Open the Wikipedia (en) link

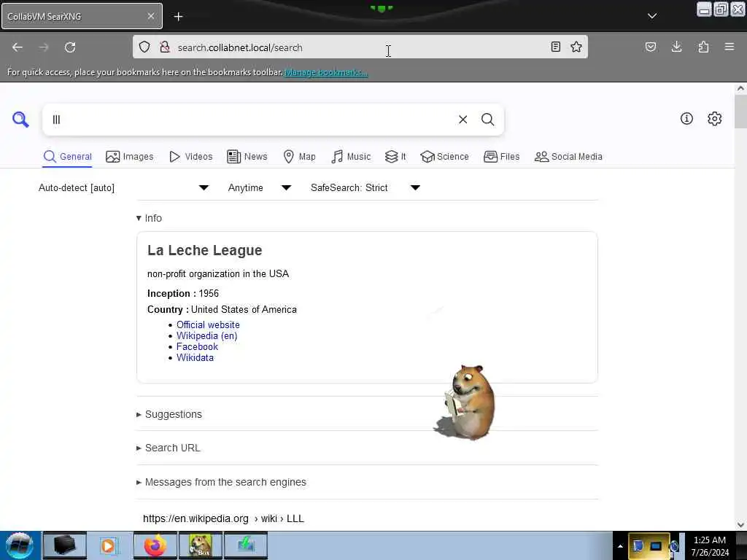tap(206, 335)
